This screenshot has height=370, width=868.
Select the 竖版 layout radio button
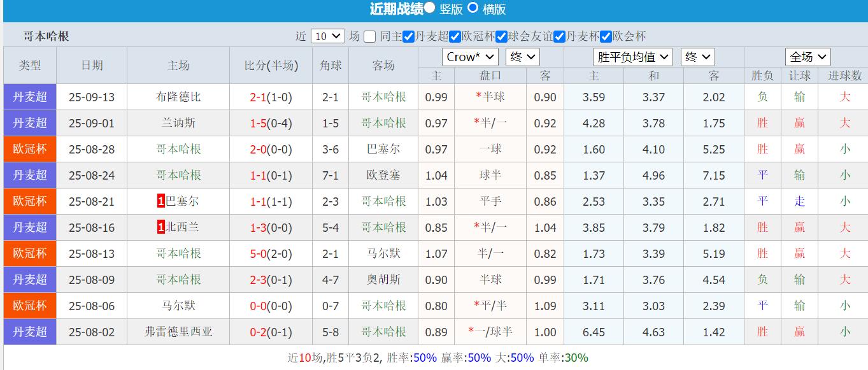tap(430, 9)
